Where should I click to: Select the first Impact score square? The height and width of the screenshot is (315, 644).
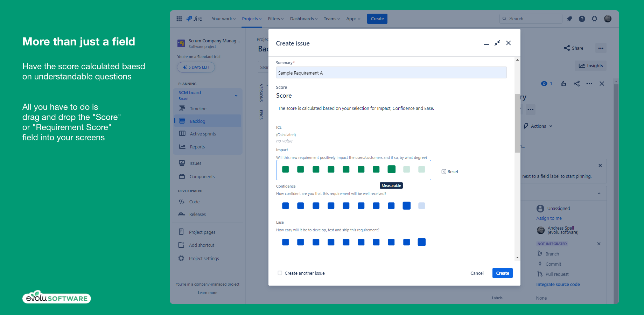point(286,169)
